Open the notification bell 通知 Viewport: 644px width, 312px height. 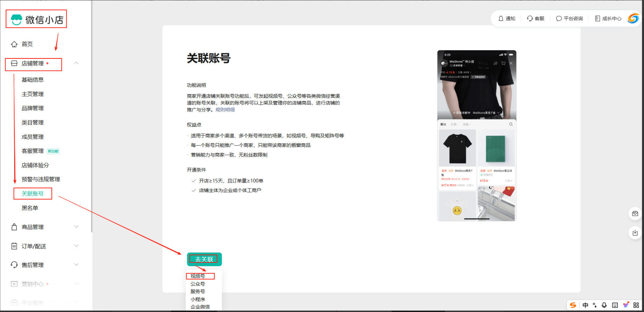pos(501,18)
